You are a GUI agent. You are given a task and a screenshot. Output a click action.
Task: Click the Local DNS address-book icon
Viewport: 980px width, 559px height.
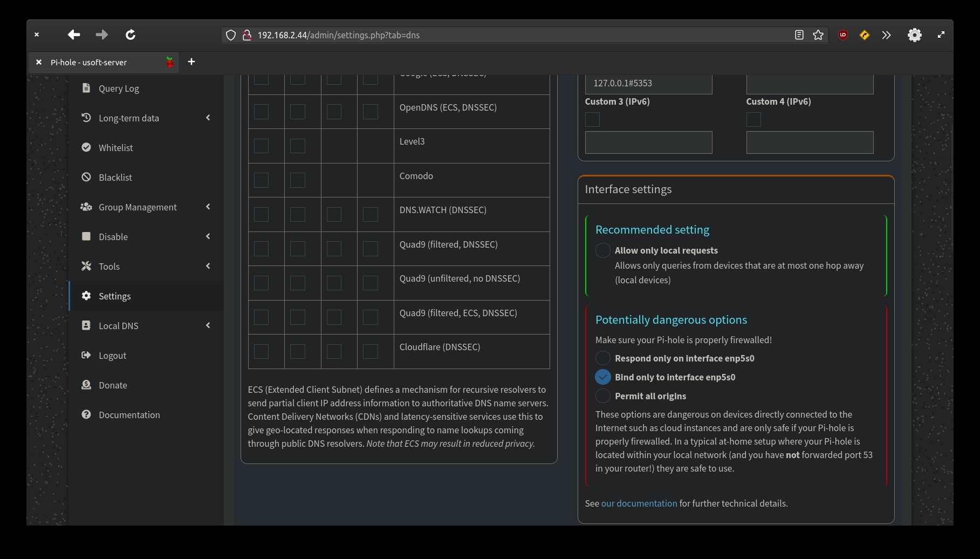coord(86,325)
